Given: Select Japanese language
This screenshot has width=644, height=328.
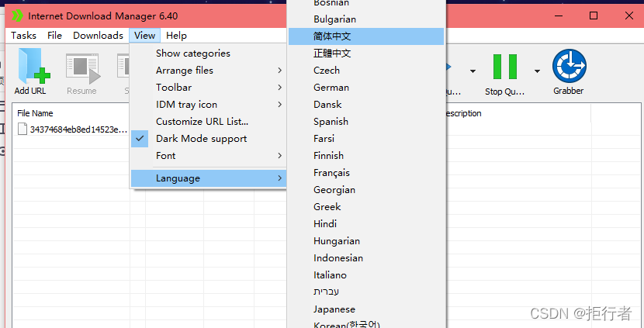Looking at the screenshot, I should [x=366, y=309].
